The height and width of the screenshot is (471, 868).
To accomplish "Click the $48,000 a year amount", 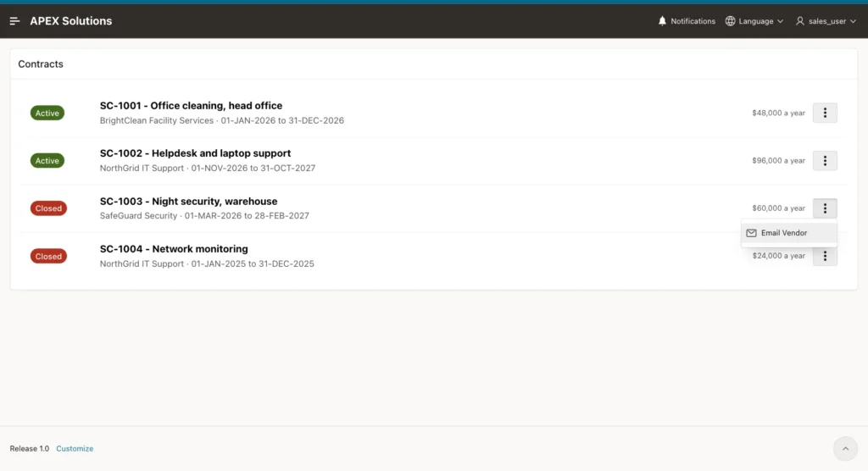I will point(778,113).
